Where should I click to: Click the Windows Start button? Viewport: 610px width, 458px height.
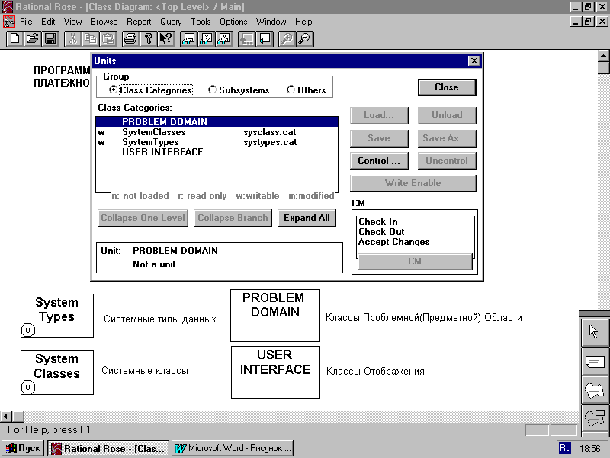23,448
